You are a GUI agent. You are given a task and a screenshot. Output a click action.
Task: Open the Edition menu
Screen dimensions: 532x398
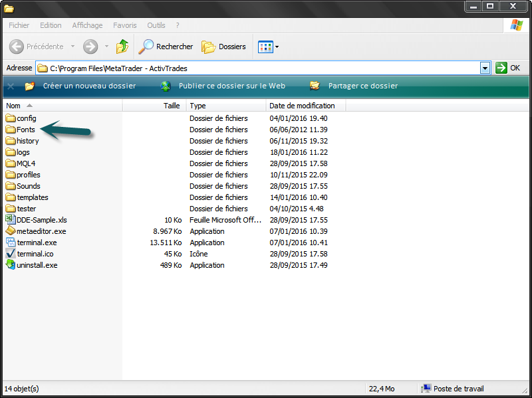tap(51, 25)
